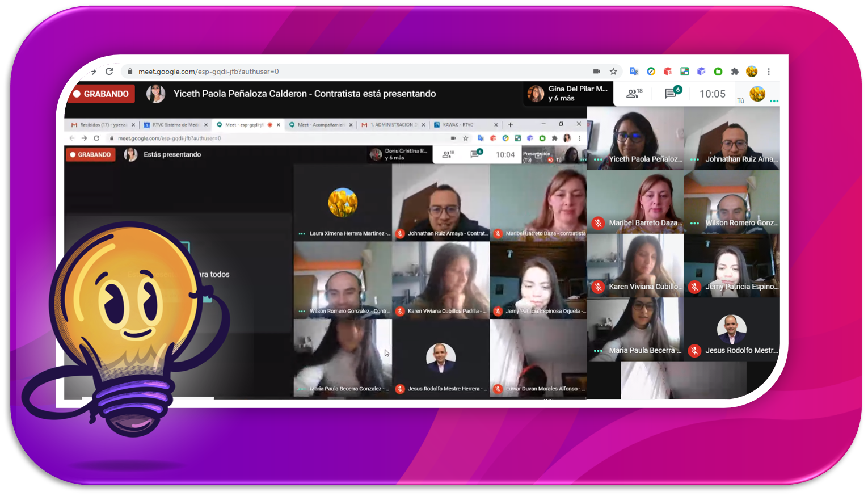This screenshot has width=868, height=496.
Task: Switch to 'KAWAK - RTVC' tab
Action: point(465,125)
